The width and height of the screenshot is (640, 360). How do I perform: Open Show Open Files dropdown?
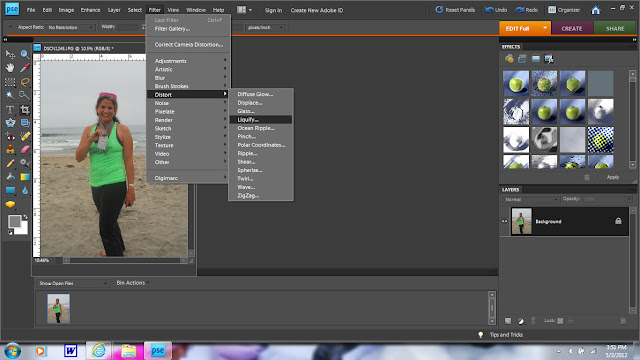[73, 283]
